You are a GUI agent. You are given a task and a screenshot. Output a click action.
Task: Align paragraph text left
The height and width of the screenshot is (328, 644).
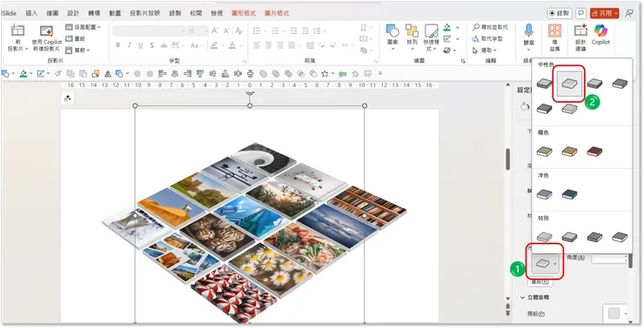(257, 45)
